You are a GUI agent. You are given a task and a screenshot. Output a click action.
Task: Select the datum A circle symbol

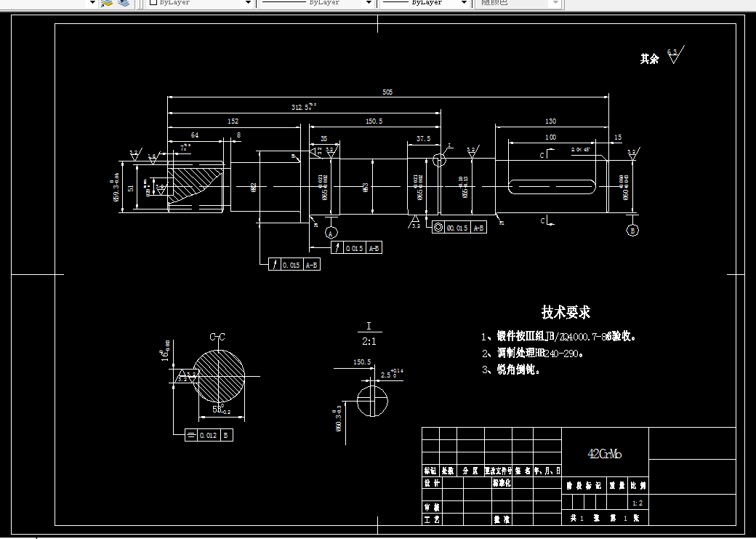(330, 233)
